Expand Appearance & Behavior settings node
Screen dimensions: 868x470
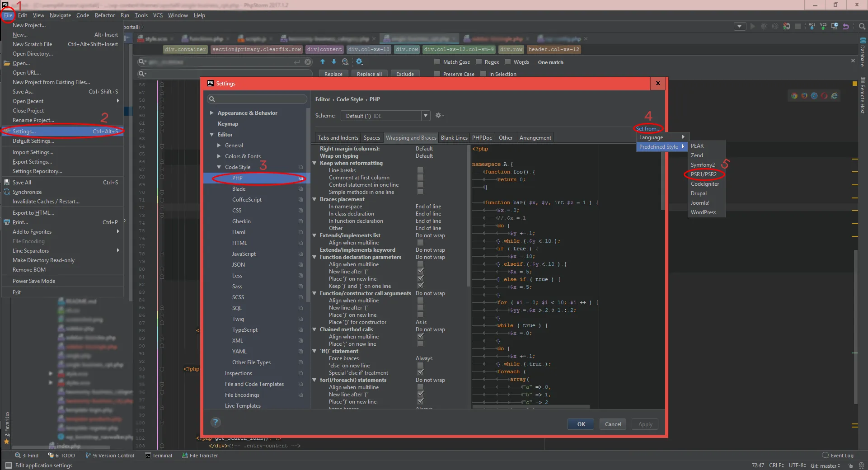coord(211,113)
